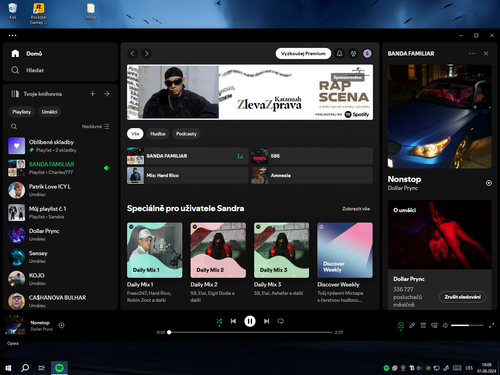Image resolution: width=500 pixels, height=375 pixels.
Task: Open the BANDA FAMILIAR playlist in library
Action: (60, 168)
